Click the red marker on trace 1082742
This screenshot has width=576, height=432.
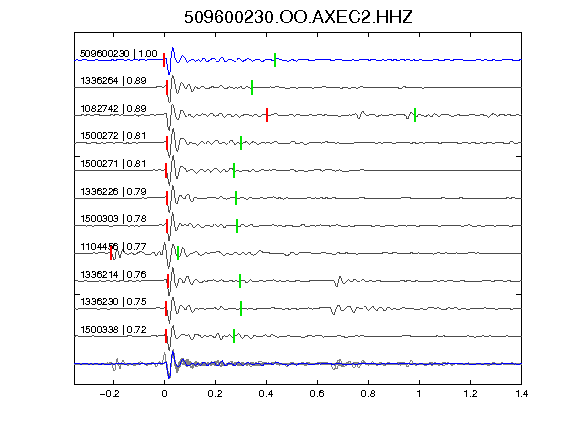click(267, 115)
